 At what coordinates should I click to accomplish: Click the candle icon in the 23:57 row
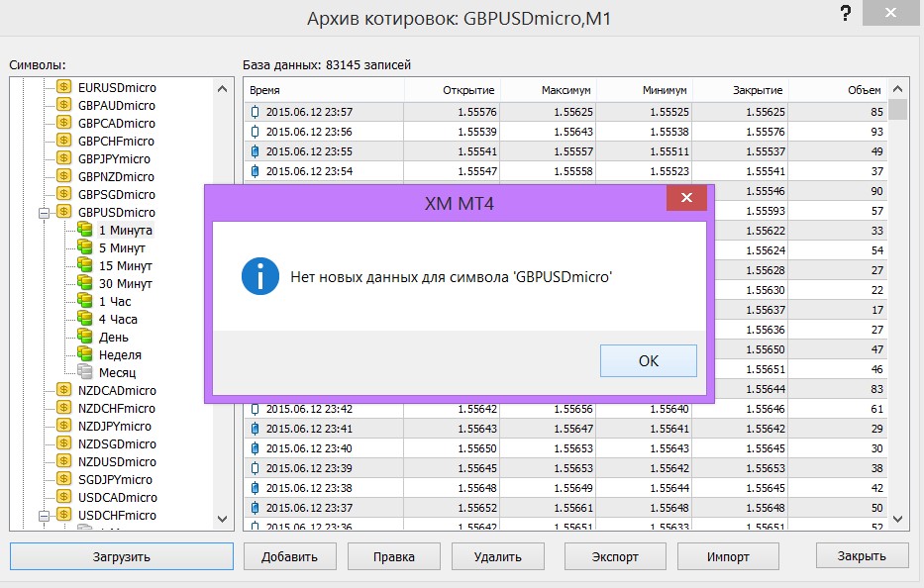255,112
